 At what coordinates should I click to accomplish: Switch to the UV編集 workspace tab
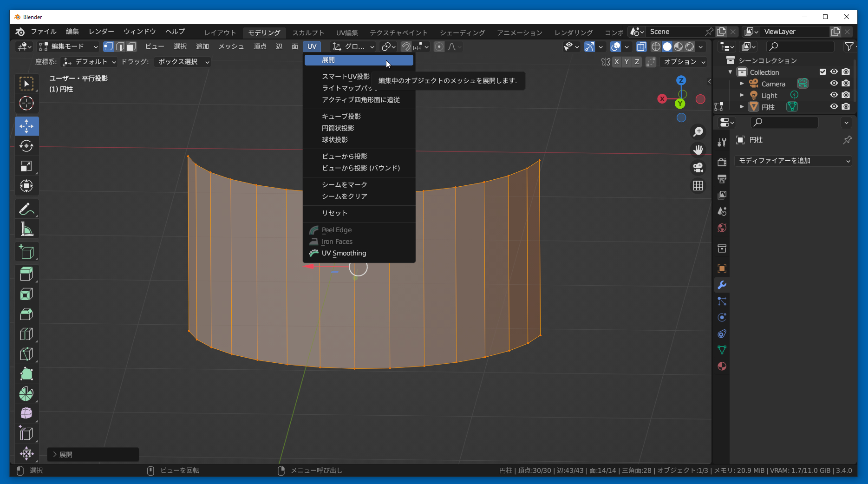click(x=347, y=33)
